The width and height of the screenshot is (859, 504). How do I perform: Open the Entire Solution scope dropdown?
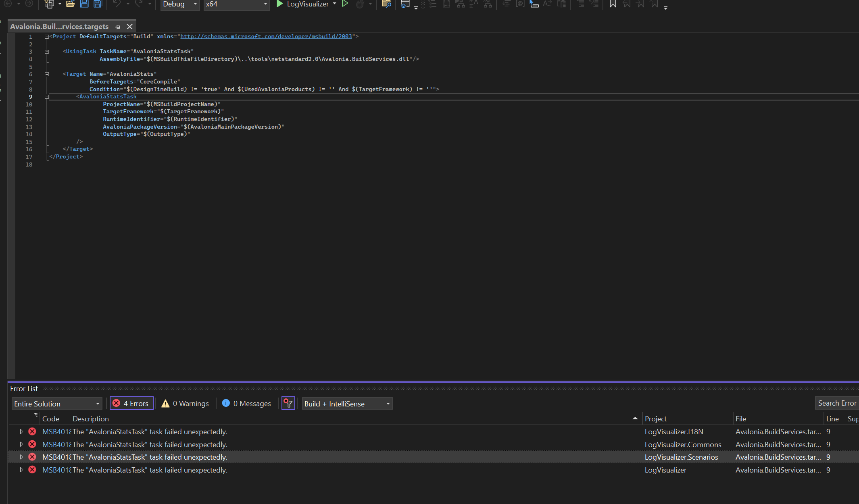[56, 403]
